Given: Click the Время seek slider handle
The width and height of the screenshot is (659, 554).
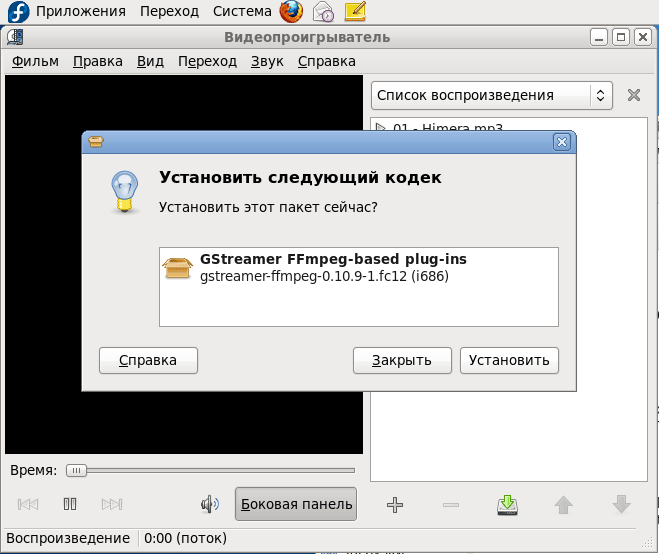Looking at the screenshot, I should pyautogui.click(x=76, y=470).
